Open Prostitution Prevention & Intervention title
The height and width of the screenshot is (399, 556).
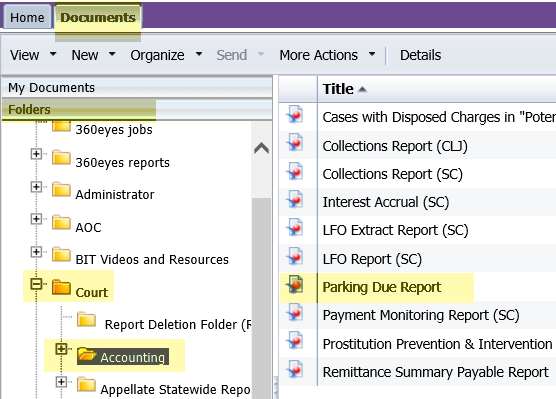tap(438, 344)
